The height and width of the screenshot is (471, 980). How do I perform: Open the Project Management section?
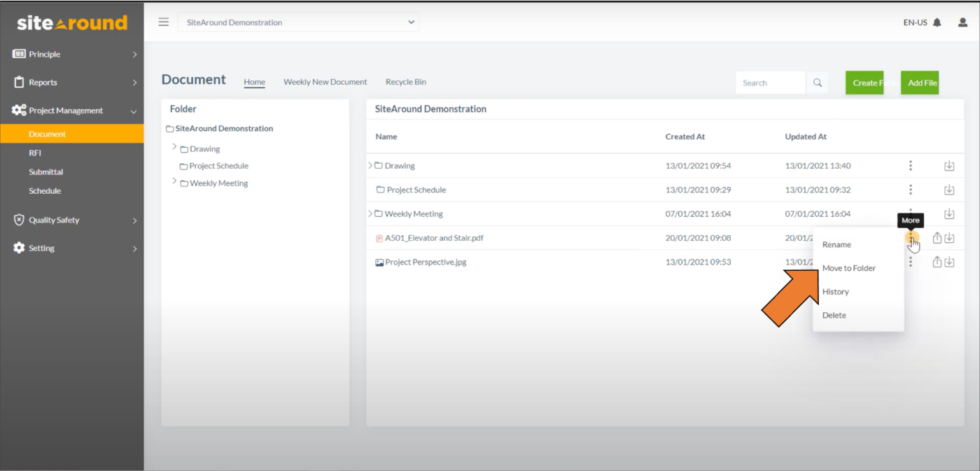click(x=66, y=110)
